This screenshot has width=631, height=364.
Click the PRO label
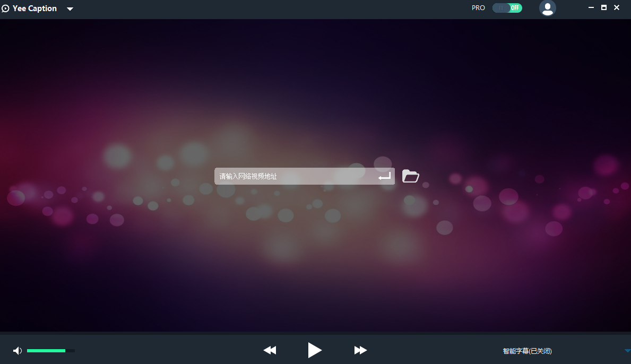pos(478,8)
